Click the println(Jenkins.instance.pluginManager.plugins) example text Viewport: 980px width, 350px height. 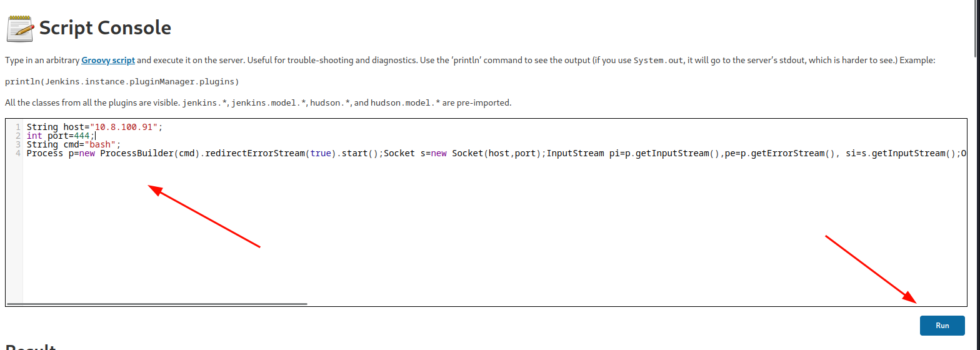[x=122, y=82]
